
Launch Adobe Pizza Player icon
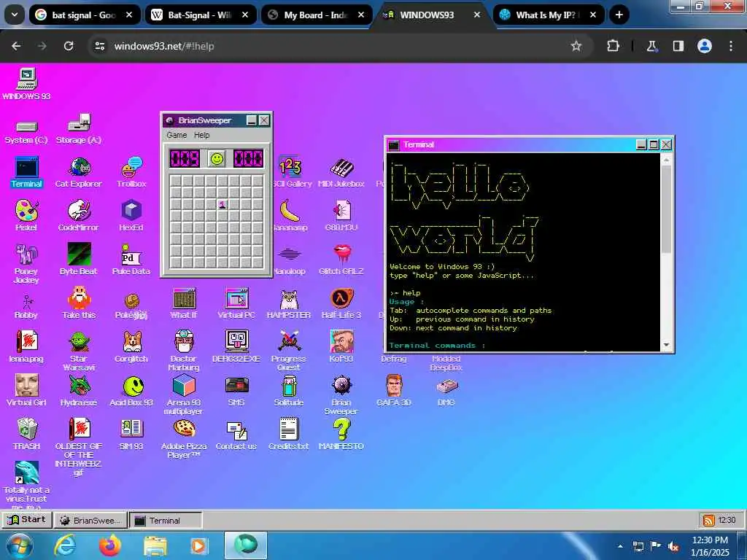(x=183, y=438)
